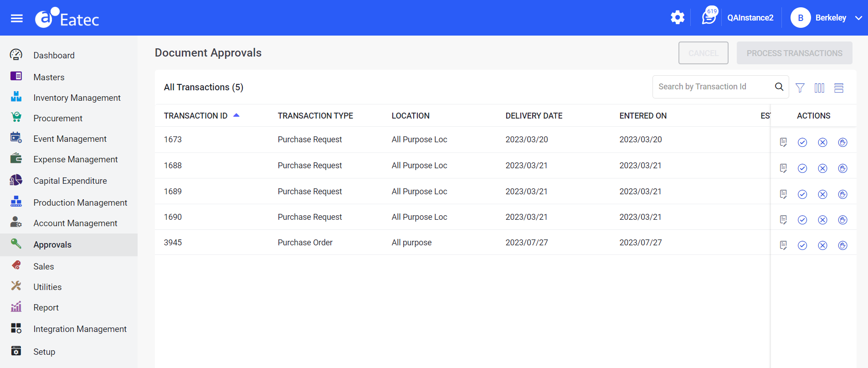Screen dimensions: 868x368
Task: Sort by the Transaction ID column header
Action: (196, 116)
